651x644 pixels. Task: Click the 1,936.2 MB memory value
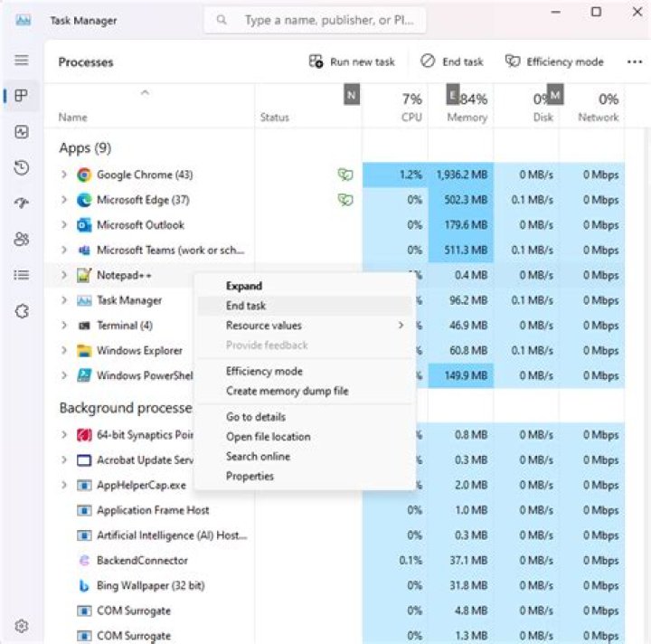[462, 175]
